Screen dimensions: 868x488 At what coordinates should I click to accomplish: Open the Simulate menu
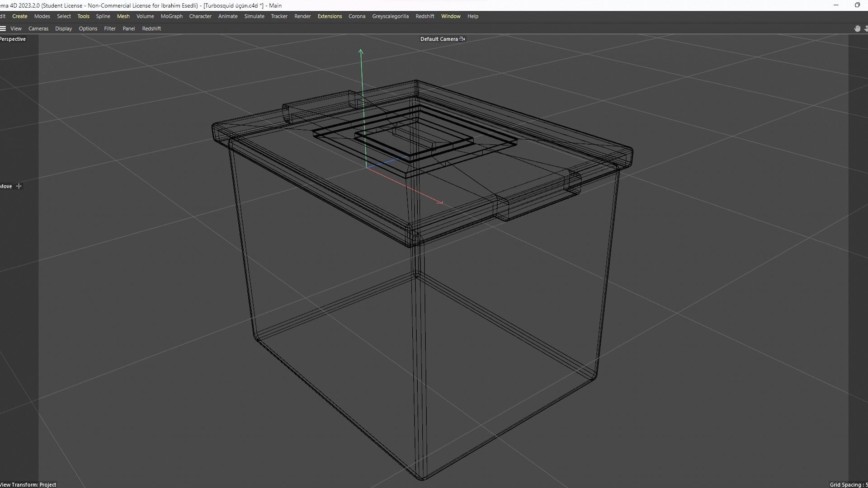click(254, 16)
